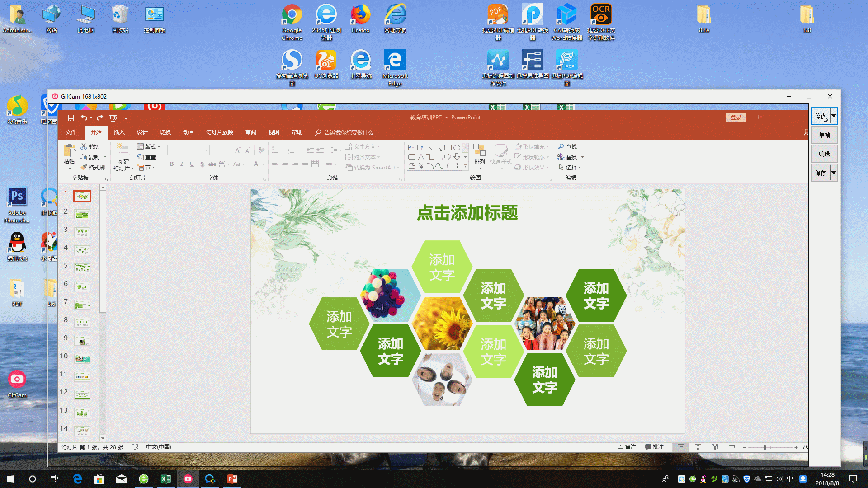Open GifCam Save (保存) dropdown arrow
Viewport: 868px width, 488px height.
point(834,173)
